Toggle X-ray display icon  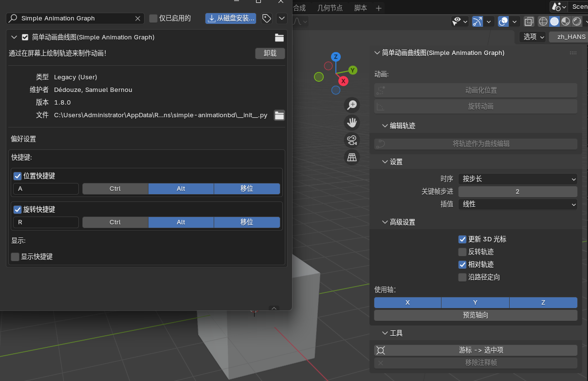[529, 21]
